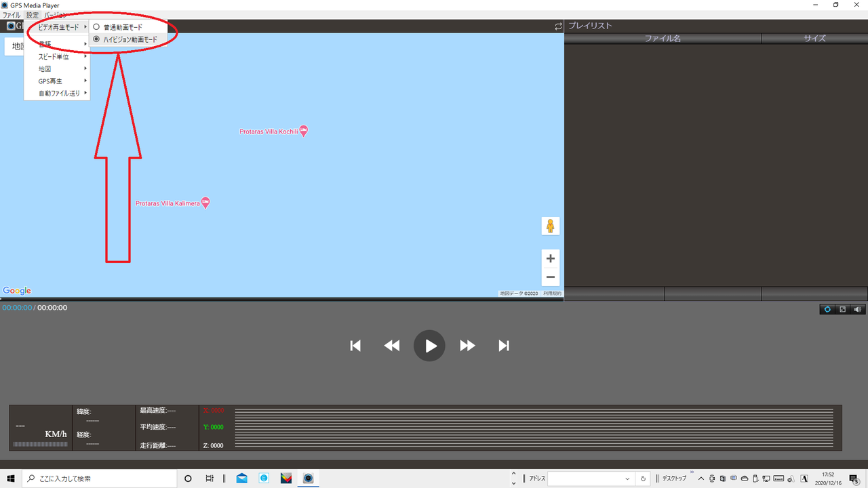Open the Windows Start menu
Viewport: 868px width, 488px height.
pyautogui.click(x=10, y=479)
